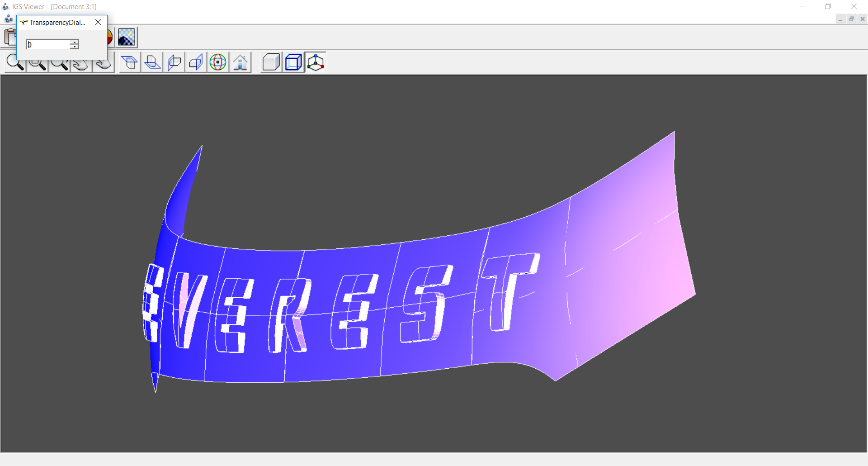
Task: Close the TransparencyDialog popup
Action: pos(98,22)
